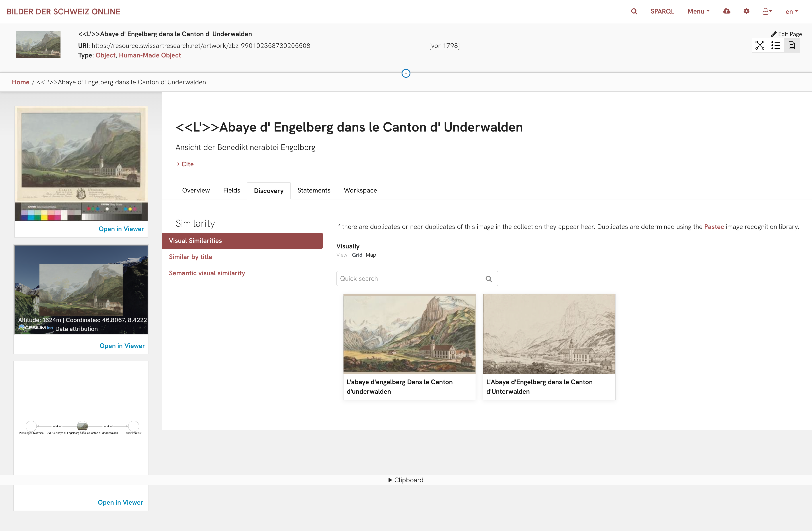Switch to the Overview tab
812x531 pixels.
(x=196, y=191)
